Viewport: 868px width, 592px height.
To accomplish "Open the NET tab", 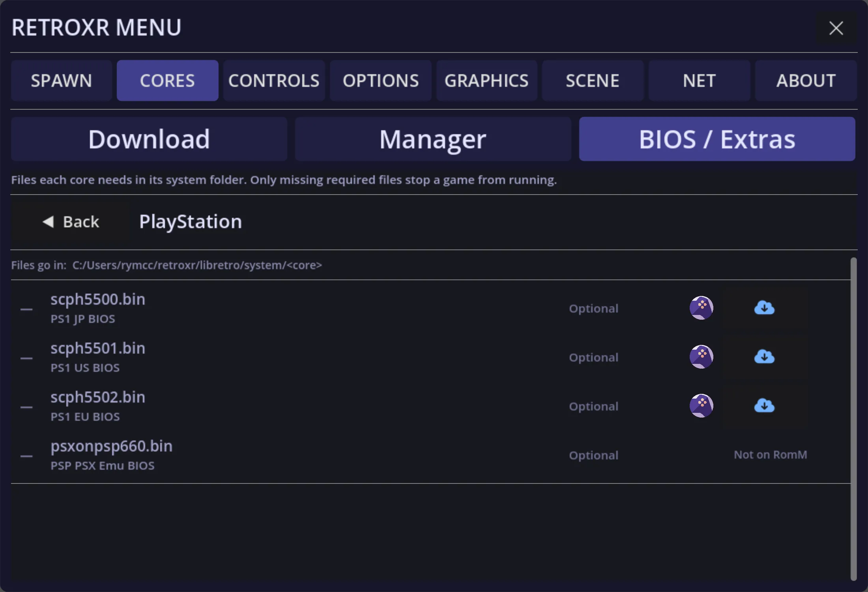I will point(699,81).
